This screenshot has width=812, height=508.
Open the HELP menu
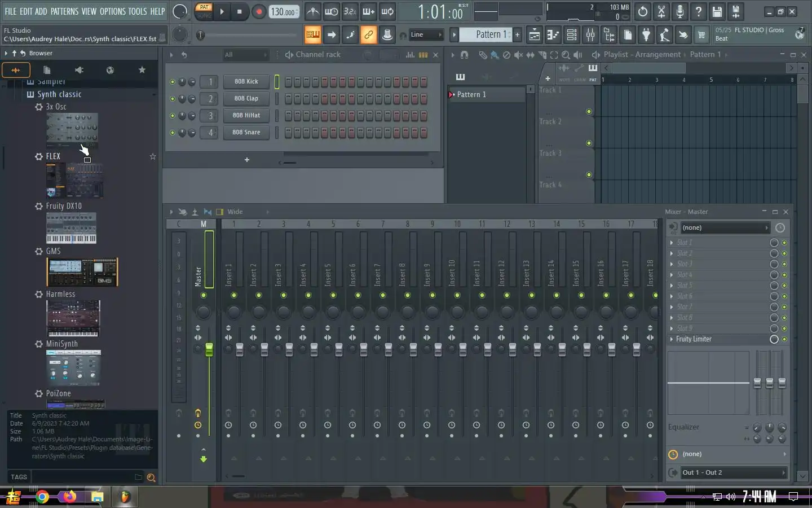click(157, 11)
